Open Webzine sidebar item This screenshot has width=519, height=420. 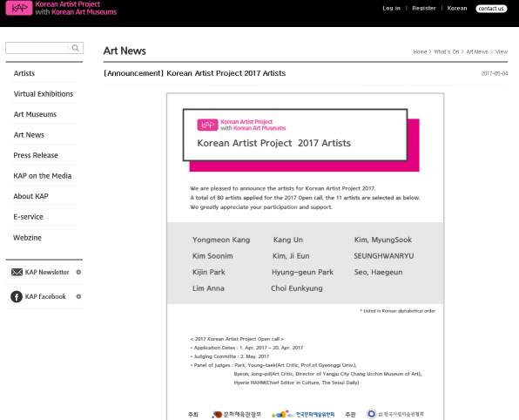pyautogui.click(x=27, y=238)
